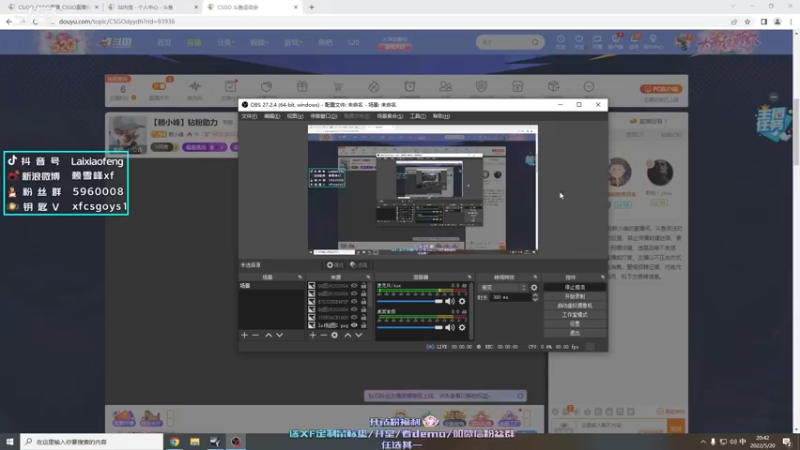Toggle the orange Douyu live switch
This screenshot has height=450, width=800.
point(159,86)
